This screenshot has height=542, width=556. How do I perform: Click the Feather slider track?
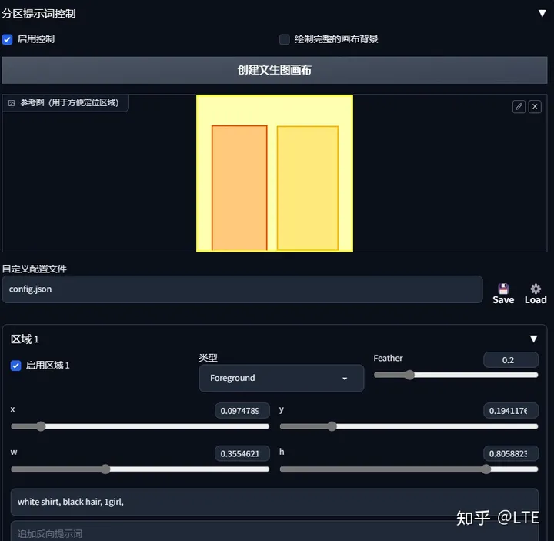[456, 375]
